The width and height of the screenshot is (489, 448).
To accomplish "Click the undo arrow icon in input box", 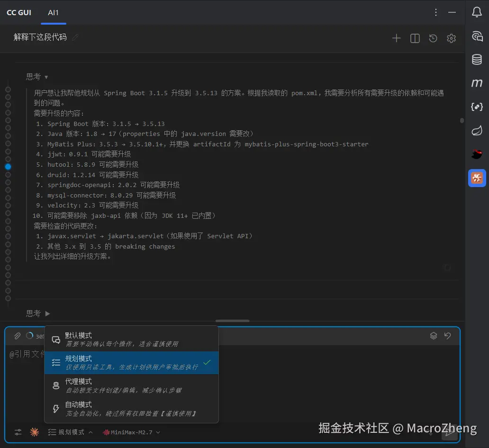I will (447, 336).
